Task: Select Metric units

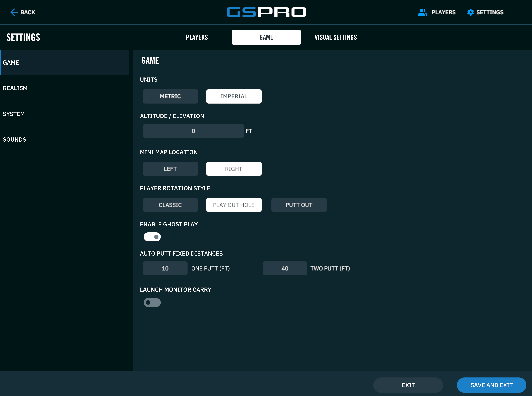Action: pyautogui.click(x=170, y=96)
